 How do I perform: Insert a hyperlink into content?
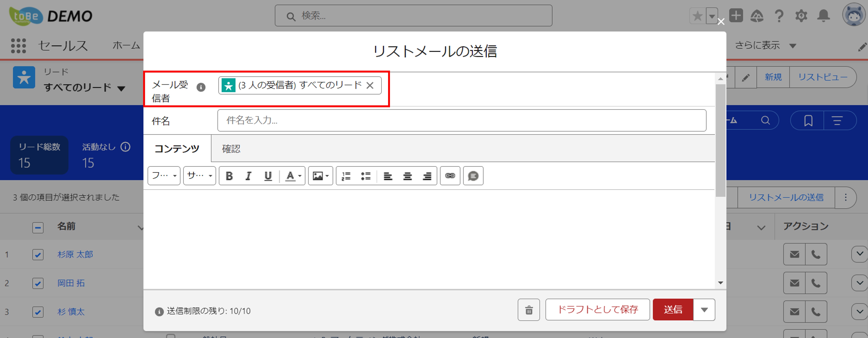(450, 176)
